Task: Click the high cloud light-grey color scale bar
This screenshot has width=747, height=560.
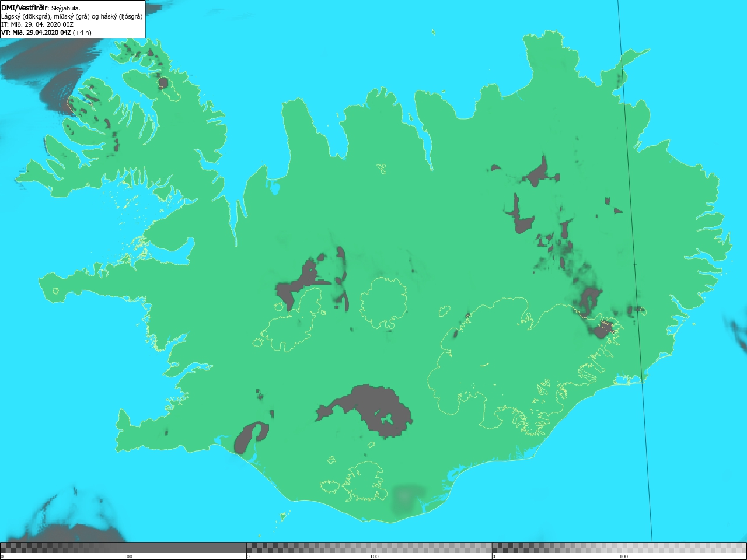Action: (x=619, y=548)
